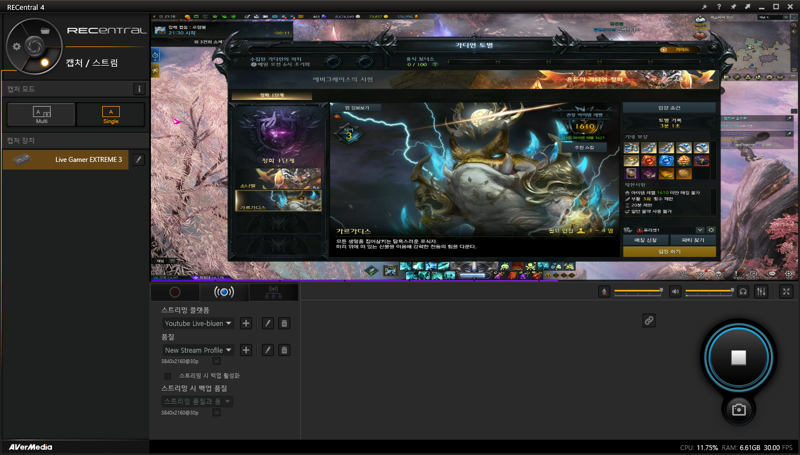800x455 pixels.
Task: Switch to the Stream broadcast tab
Action: pyautogui.click(x=224, y=292)
